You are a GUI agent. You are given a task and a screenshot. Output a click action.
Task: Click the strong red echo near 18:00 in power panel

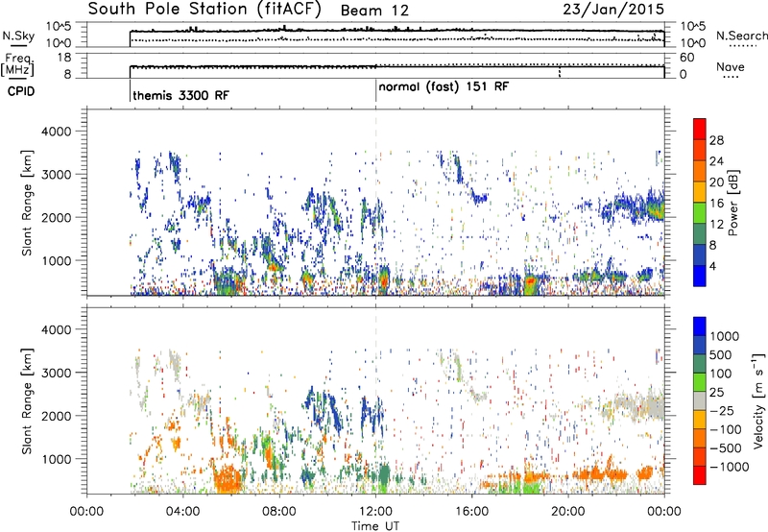(531, 282)
